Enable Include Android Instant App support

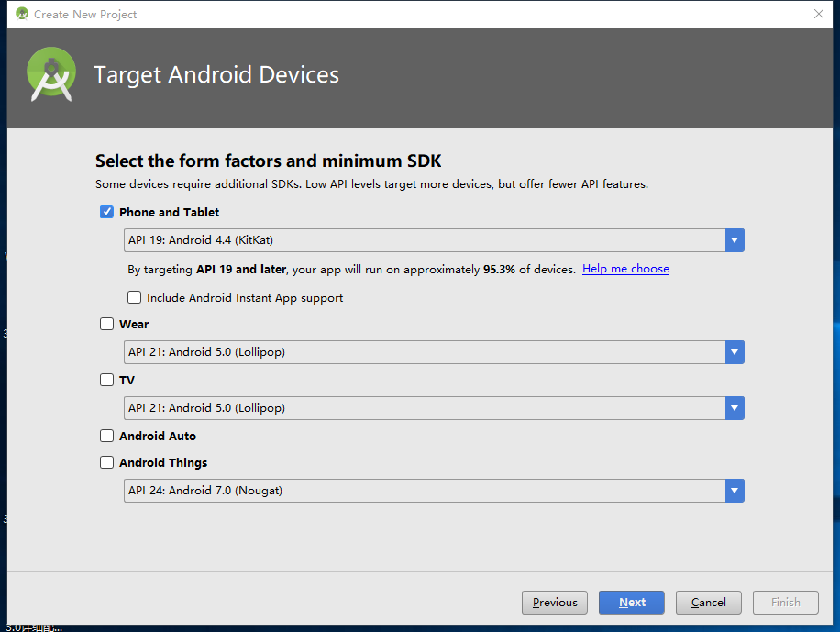(135, 297)
